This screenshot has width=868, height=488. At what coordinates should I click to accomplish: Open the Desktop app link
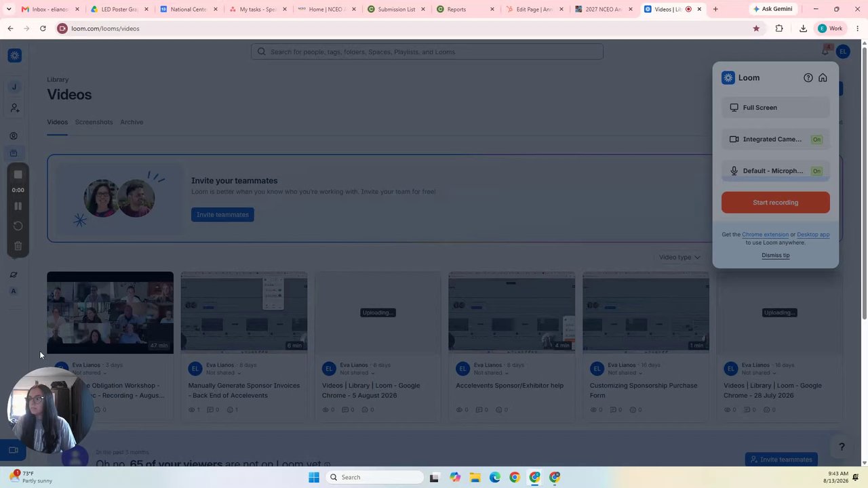[x=813, y=235]
